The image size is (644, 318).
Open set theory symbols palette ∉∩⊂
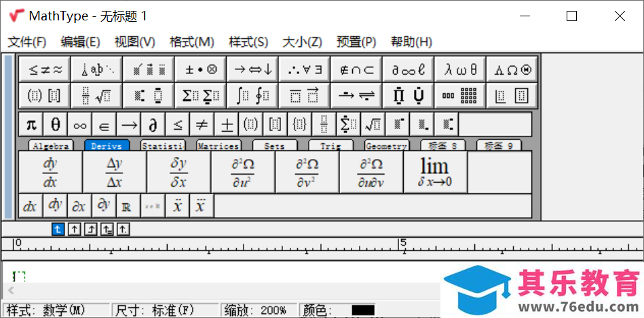pyautogui.click(x=356, y=69)
